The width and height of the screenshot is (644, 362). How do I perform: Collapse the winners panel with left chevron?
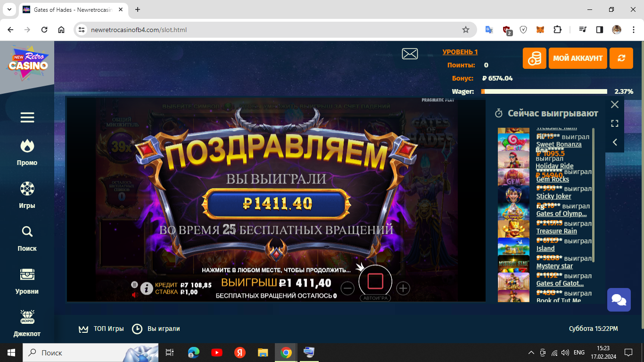pos(614,142)
